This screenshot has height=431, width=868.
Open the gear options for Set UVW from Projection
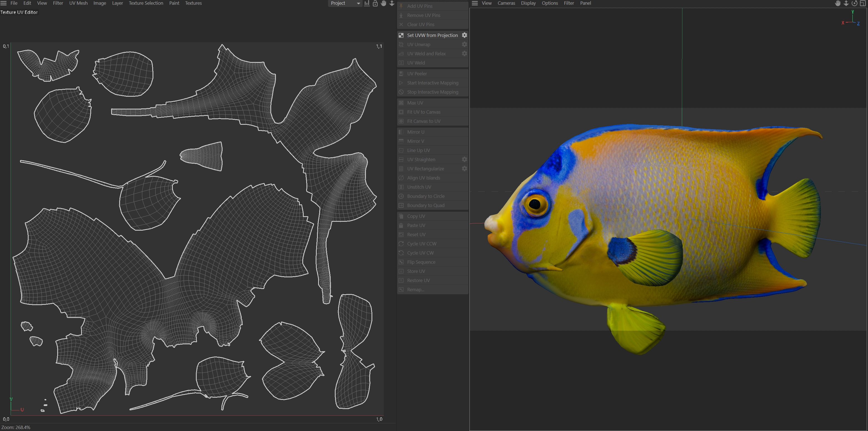click(x=464, y=35)
